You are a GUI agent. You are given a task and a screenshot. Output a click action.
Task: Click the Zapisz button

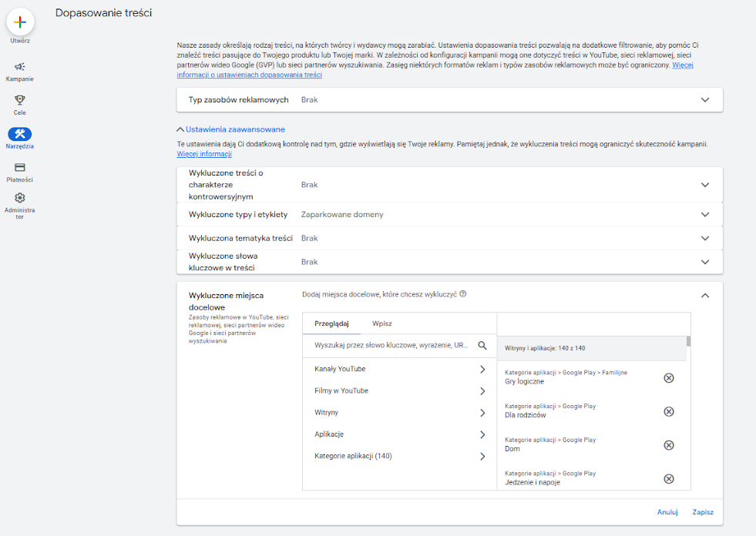pos(702,512)
